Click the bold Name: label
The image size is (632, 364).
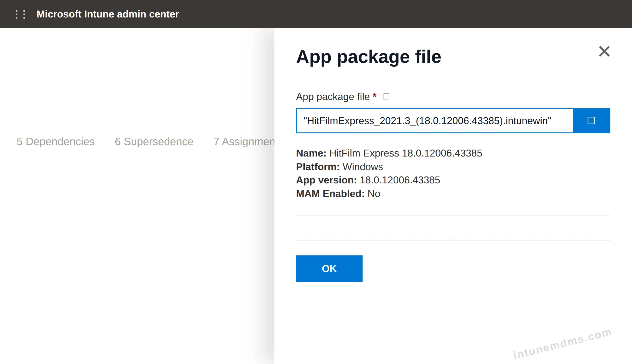[x=311, y=153]
